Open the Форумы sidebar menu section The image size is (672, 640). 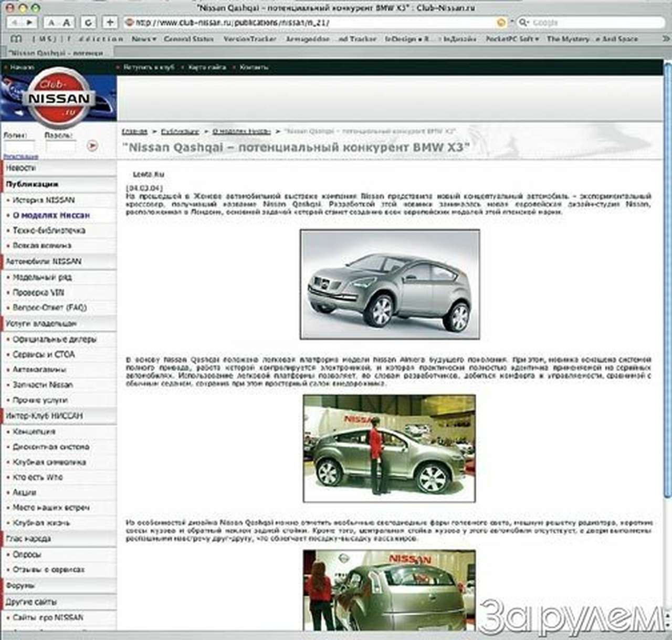(20, 585)
